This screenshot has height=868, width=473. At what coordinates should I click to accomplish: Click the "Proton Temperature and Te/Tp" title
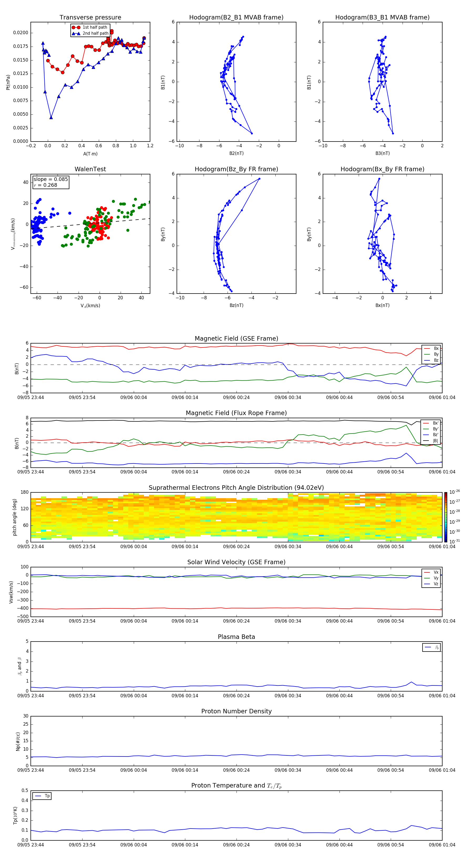coord(236,786)
